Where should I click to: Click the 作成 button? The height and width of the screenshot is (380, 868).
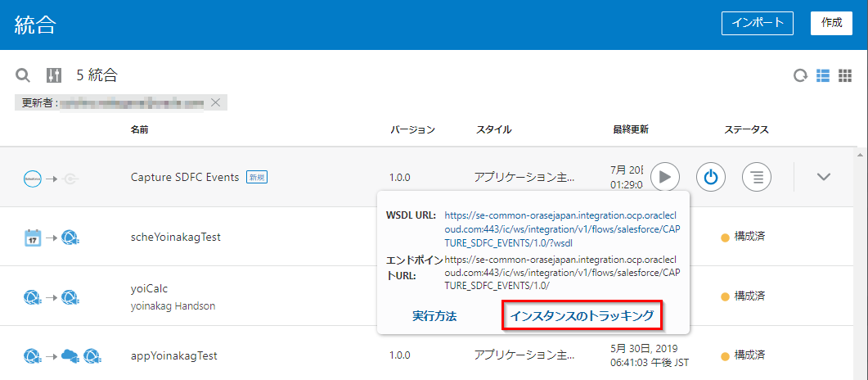coord(831,23)
